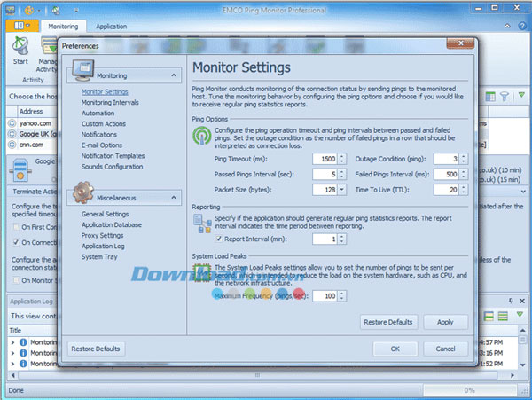Collapse the Miscellaneous section chevron
Screen dimensions: 532x400
click(x=174, y=196)
